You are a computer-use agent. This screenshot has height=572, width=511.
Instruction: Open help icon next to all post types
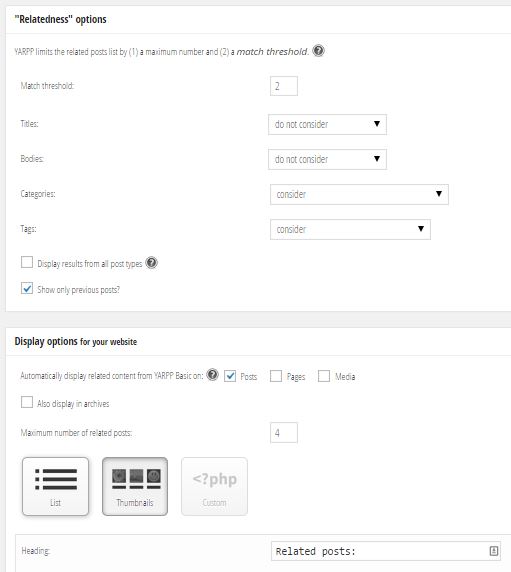151,263
